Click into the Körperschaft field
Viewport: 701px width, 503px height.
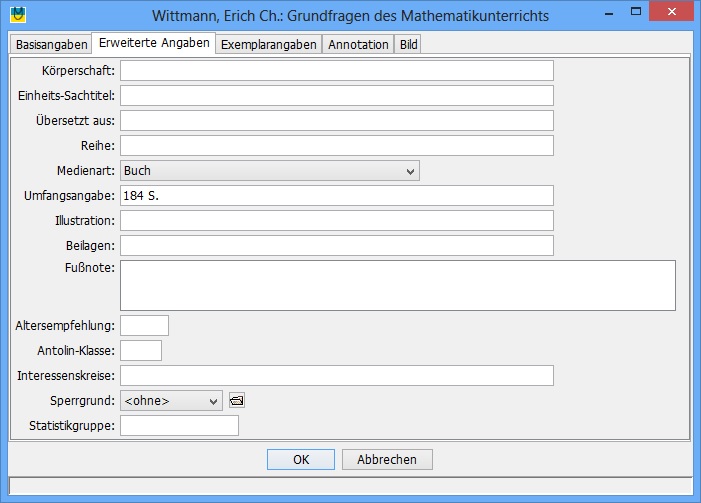tap(336, 70)
